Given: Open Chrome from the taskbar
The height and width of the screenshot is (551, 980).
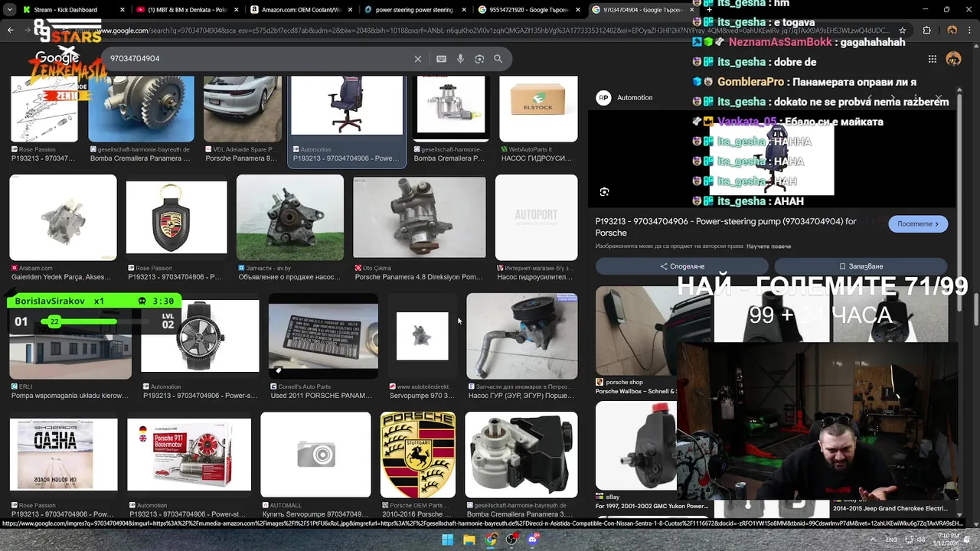Looking at the screenshot, I should click(x=491, y=540).
